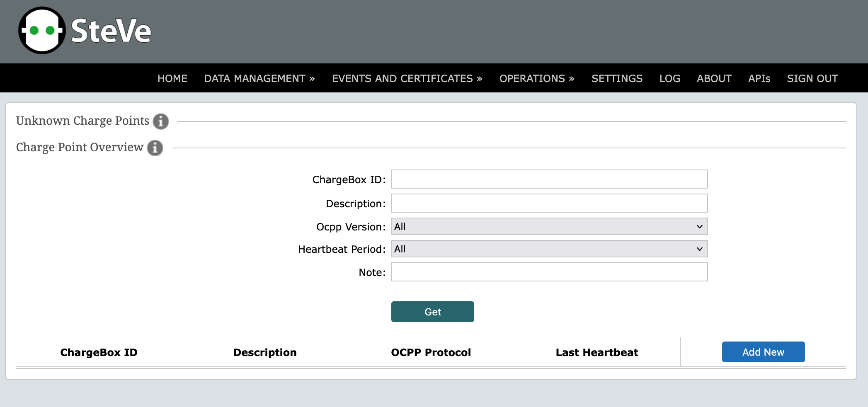Click info icon beside Charge Point Overview
868x407 pixels.
click(x=155, y=148)
